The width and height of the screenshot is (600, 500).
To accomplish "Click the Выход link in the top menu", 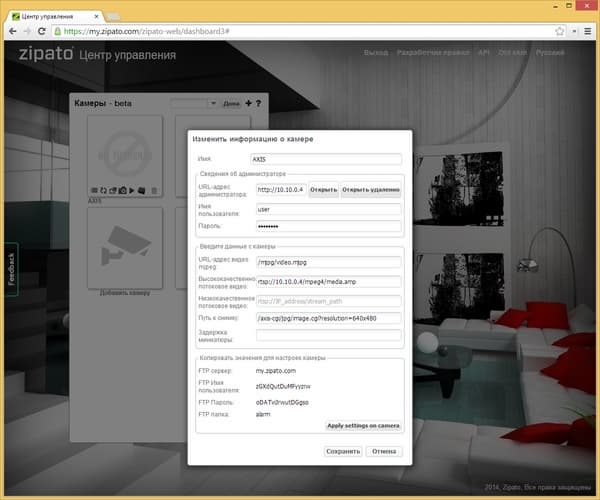I will [376, 52].
